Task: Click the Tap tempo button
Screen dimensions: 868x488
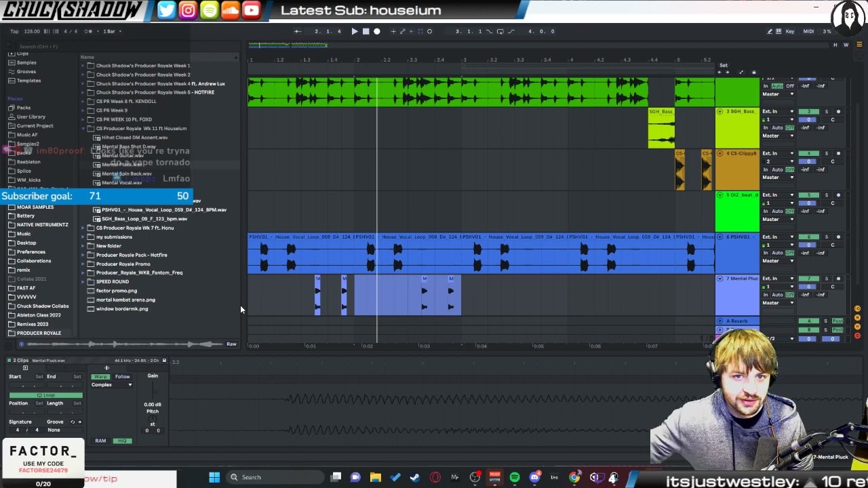Action: (14, 31)
